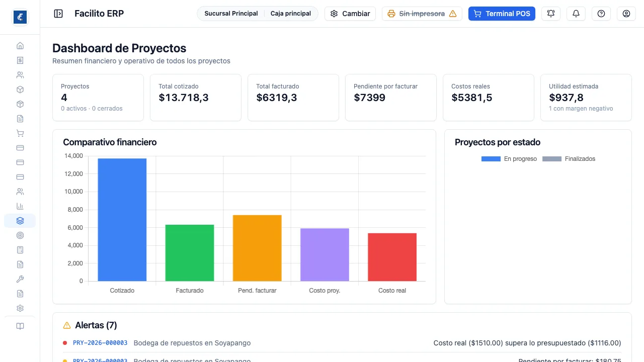This screenshot has width=644, height=362.
Task: Click the Sin impresora button label
Action: [422, 14]
